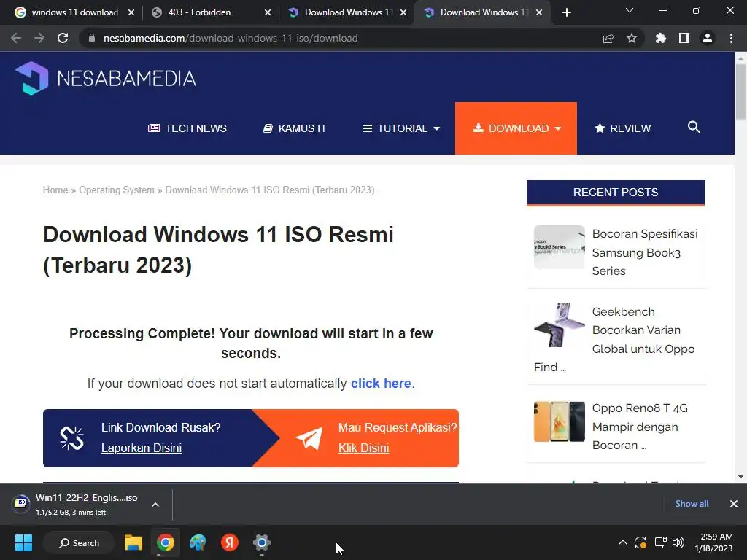
Task: Click the 'Klik Disini' request link
Action: tap(363, 448)
